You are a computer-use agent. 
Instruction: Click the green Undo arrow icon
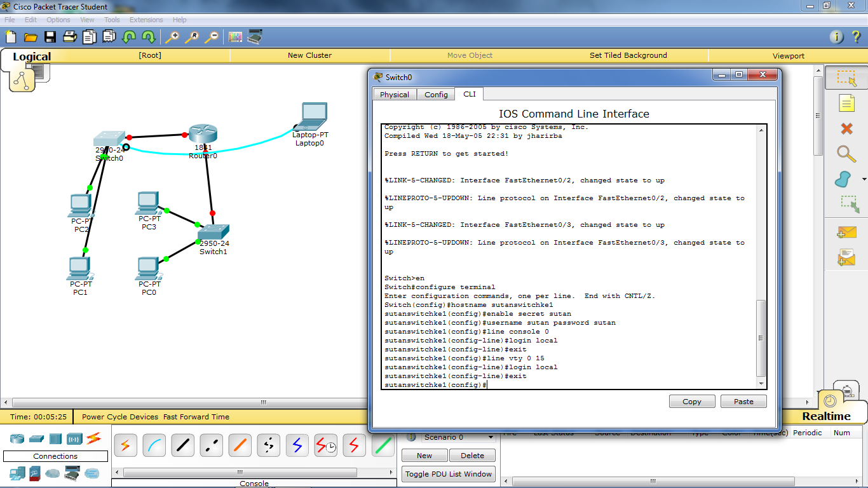click(129, 37)
